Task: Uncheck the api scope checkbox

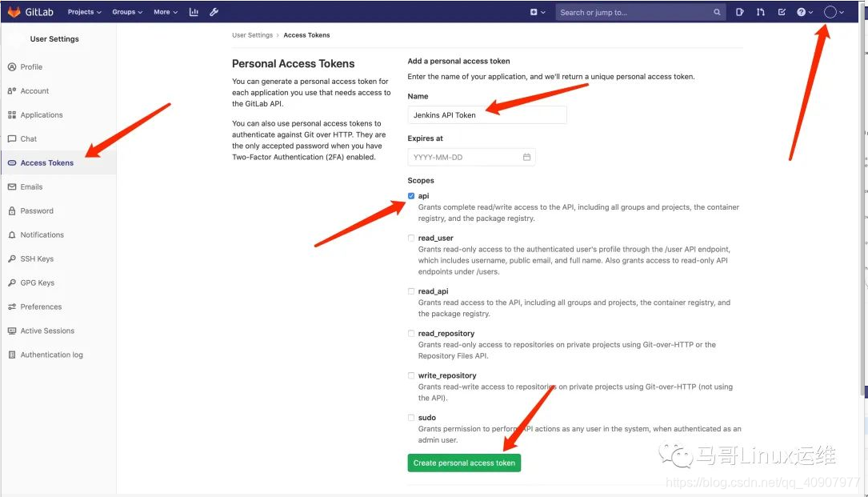Action: point(410,195)
